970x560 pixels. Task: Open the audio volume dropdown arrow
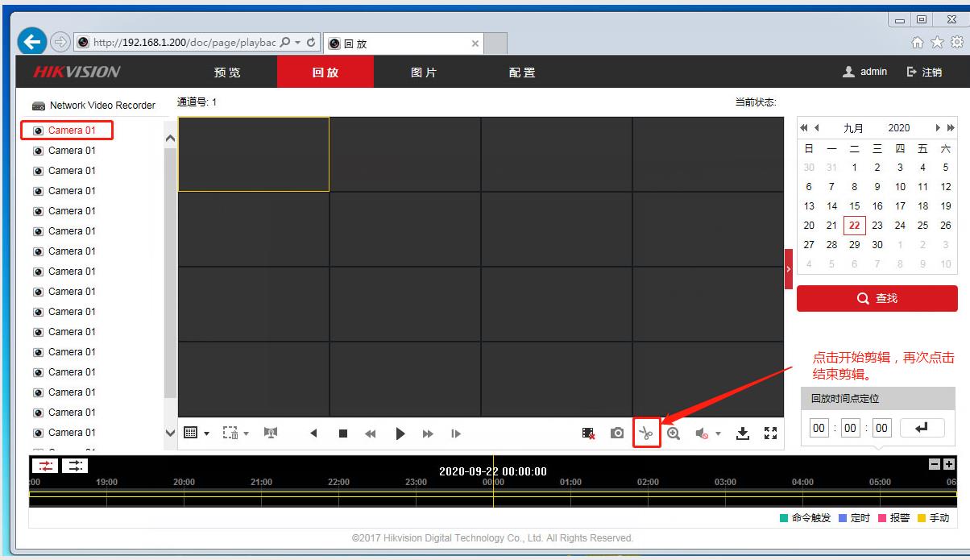tap(718, 434)
